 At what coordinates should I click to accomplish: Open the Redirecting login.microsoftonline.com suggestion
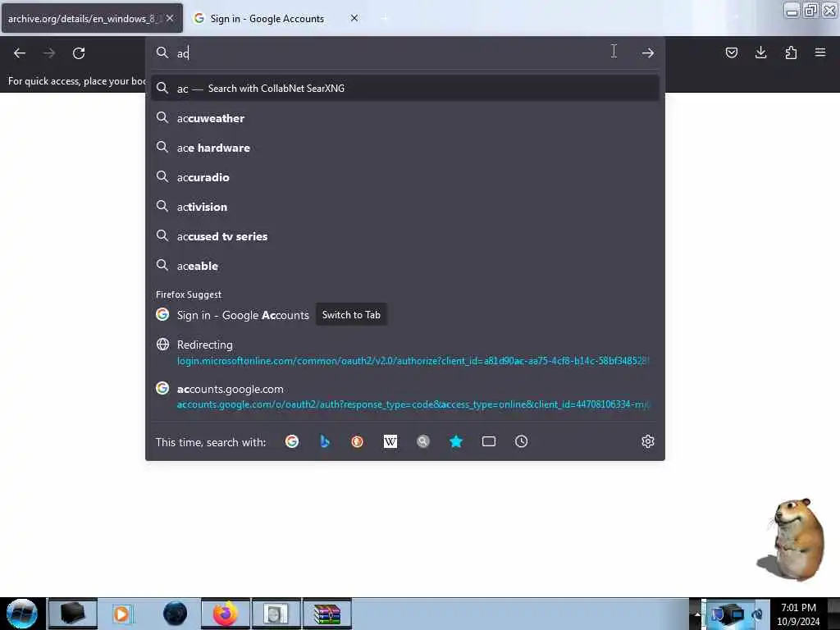click(x=405, y=352)
